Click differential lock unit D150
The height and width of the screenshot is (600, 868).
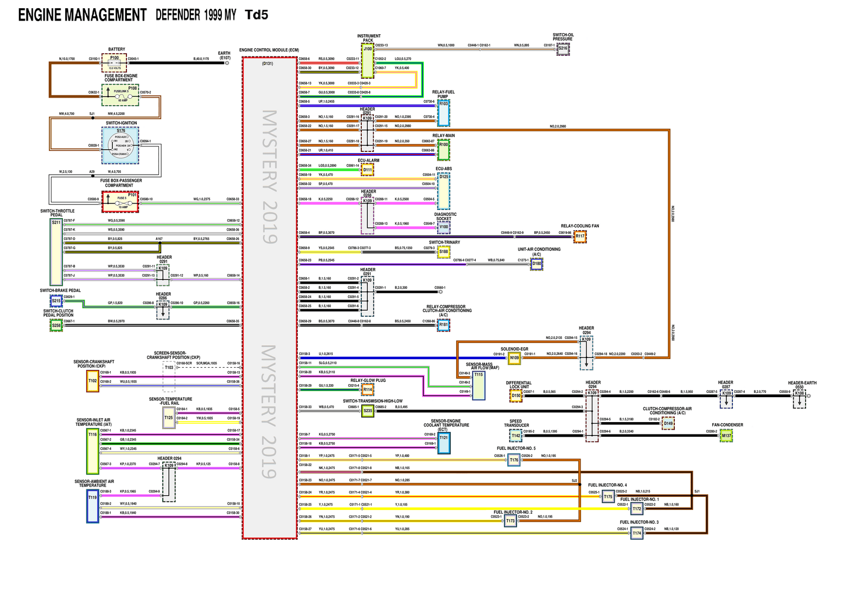[x=516, y=396]
